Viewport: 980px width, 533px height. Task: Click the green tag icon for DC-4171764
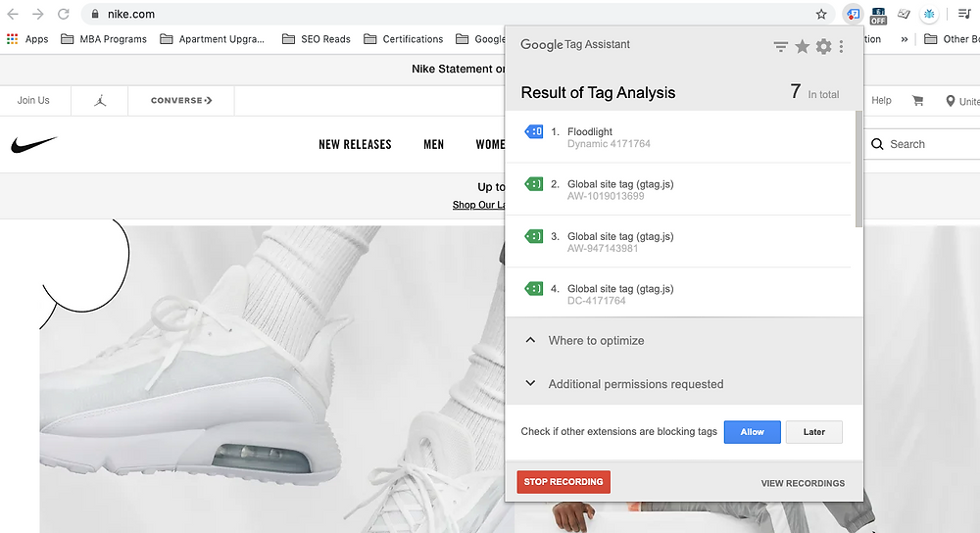coord(534,289)
